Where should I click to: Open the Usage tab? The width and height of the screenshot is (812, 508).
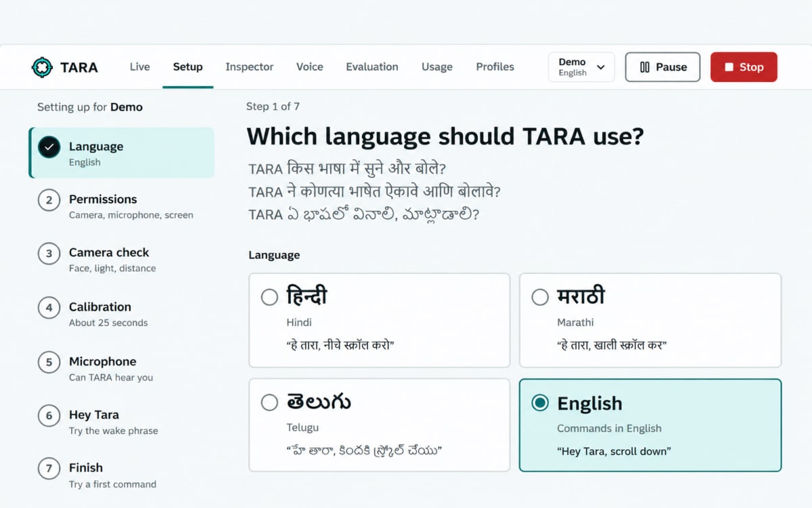tap(437, 67)
